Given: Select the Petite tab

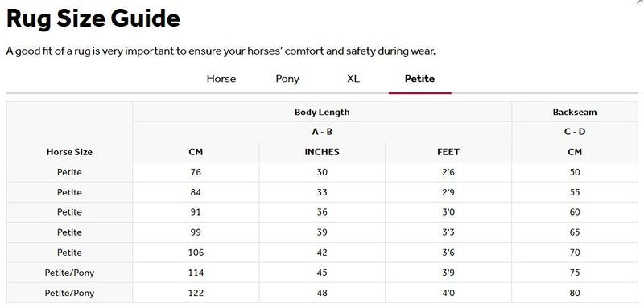Looking at the screenshot, I should (x=419, y=79).
